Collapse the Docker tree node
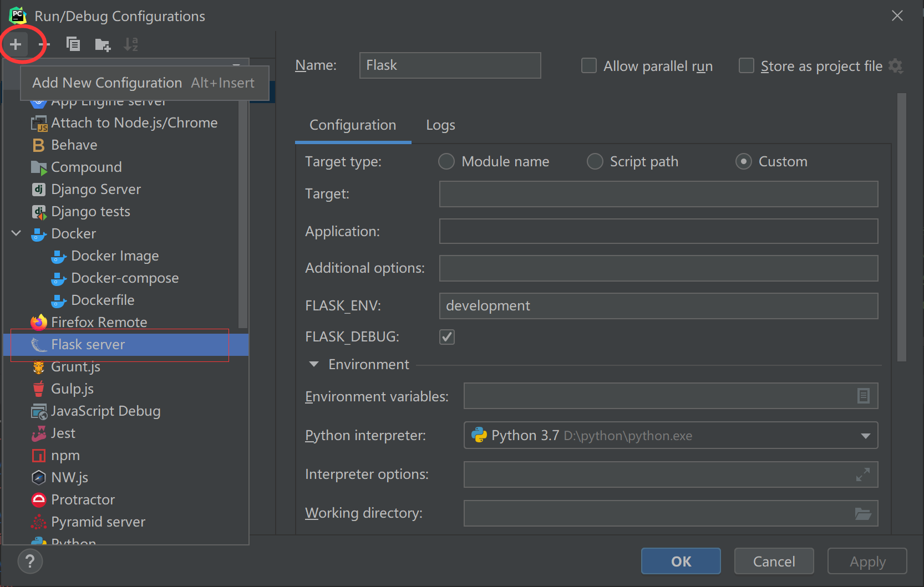 [x=17, y=233]
